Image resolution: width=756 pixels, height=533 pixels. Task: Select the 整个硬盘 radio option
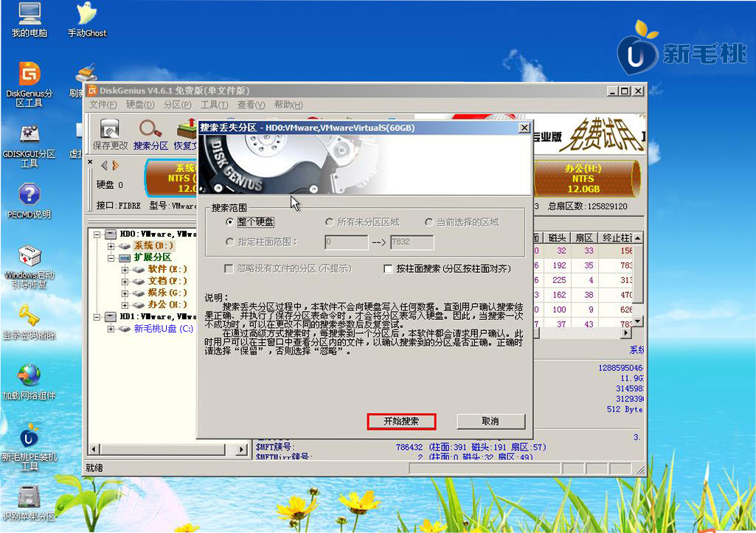[x=250, y=222]
